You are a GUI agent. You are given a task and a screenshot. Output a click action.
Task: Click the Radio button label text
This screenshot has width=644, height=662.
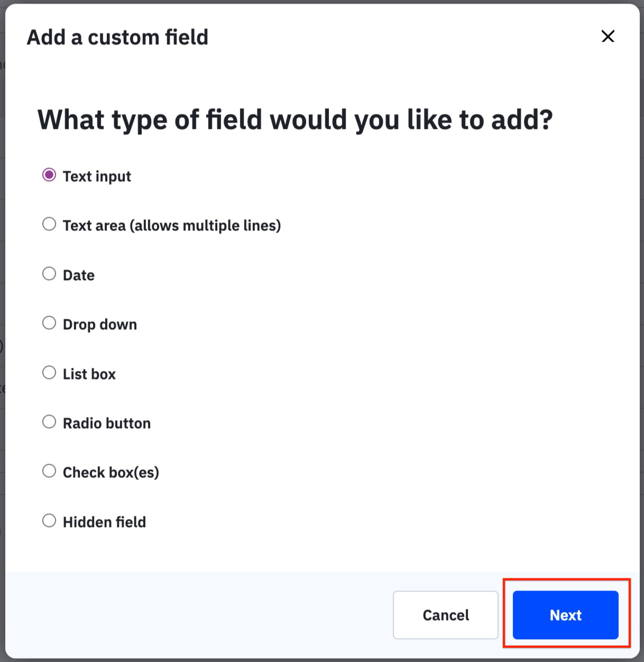[x=106, y=423]
